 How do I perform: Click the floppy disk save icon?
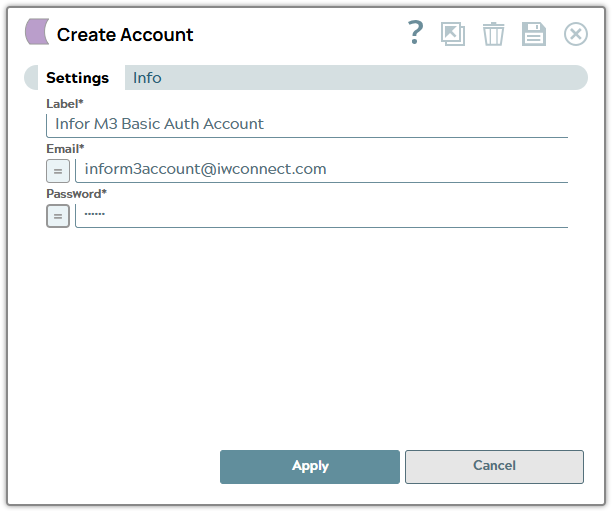coord(534,34)
